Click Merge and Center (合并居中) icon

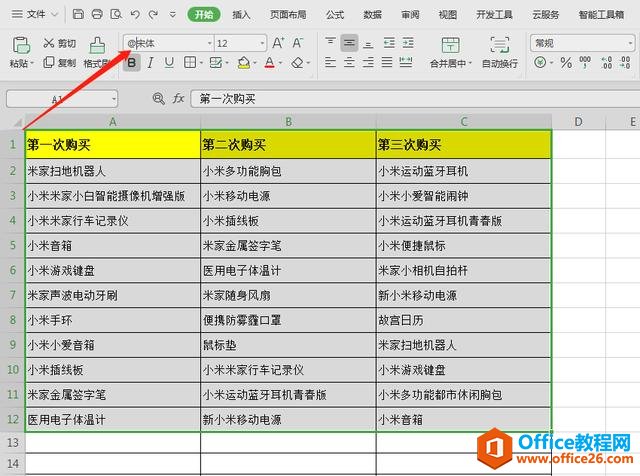point(450,45)
